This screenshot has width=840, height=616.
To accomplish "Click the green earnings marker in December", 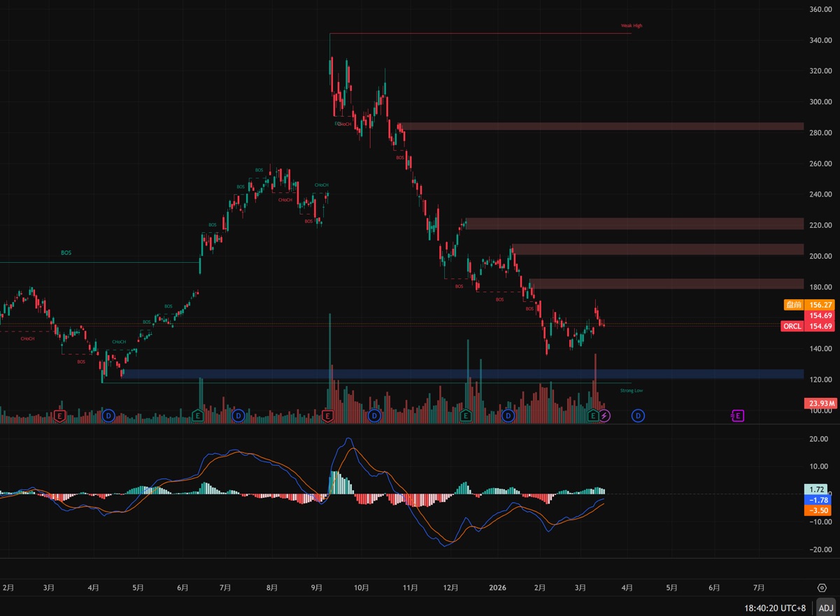I will 466,416.
